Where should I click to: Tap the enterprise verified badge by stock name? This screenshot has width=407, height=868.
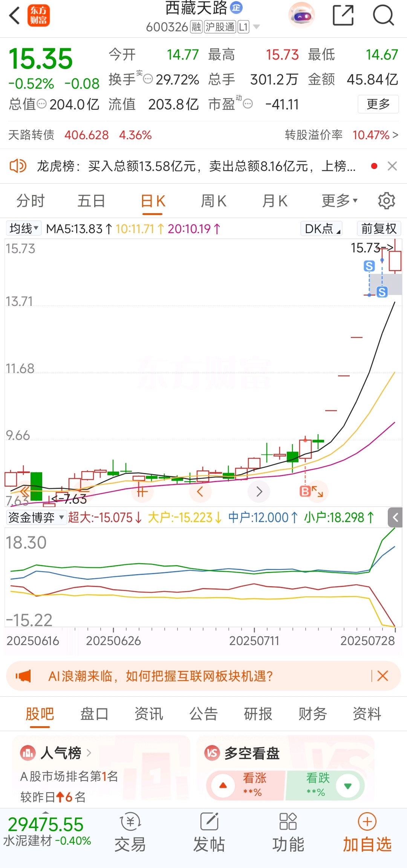[236, 7]
